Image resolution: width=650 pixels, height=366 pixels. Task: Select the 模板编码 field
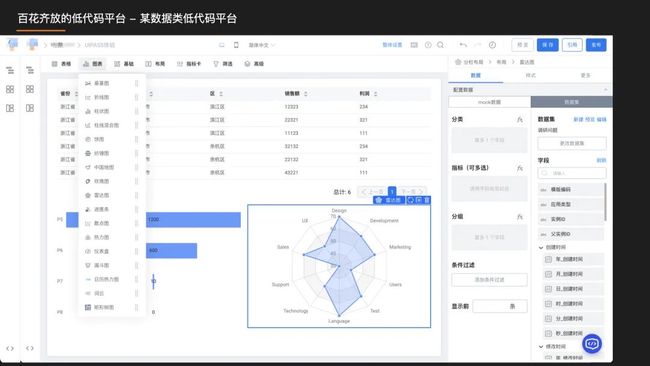click(x=571, y=189)
